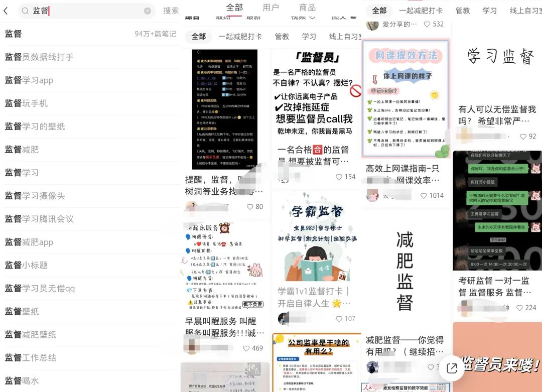The height and width of the screenshot is (392, 542).
Task: Like the post with 154 hearts
Action: coord(339,177)
